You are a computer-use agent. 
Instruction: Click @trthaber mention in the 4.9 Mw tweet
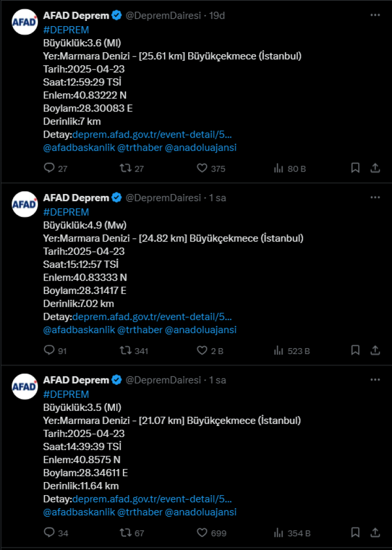point(140,330)
